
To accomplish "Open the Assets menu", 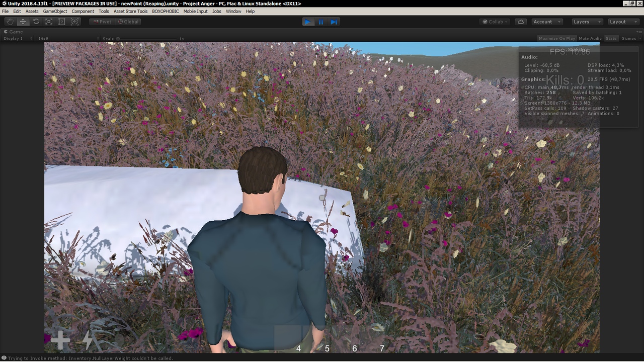I will click(32, 11).
